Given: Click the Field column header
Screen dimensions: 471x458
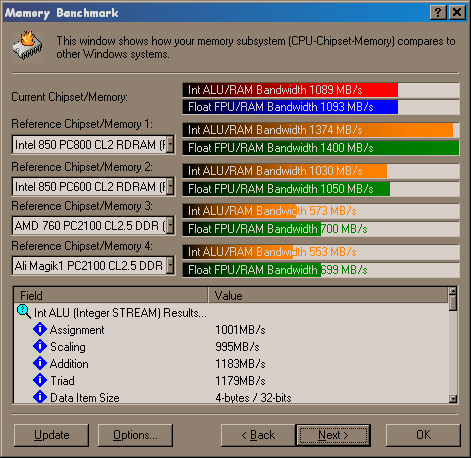Looking at the screenshot, I should 111,295.
